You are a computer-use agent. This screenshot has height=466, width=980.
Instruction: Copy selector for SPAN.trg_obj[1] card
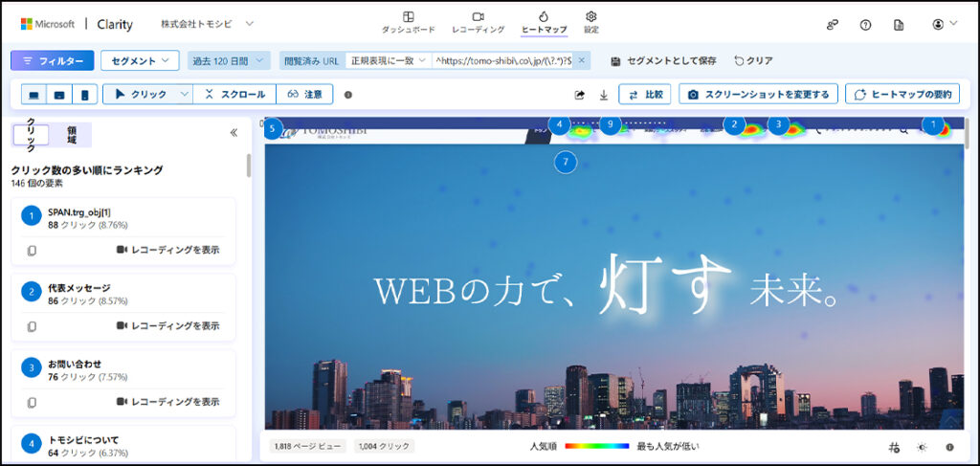tap(32, 250)
